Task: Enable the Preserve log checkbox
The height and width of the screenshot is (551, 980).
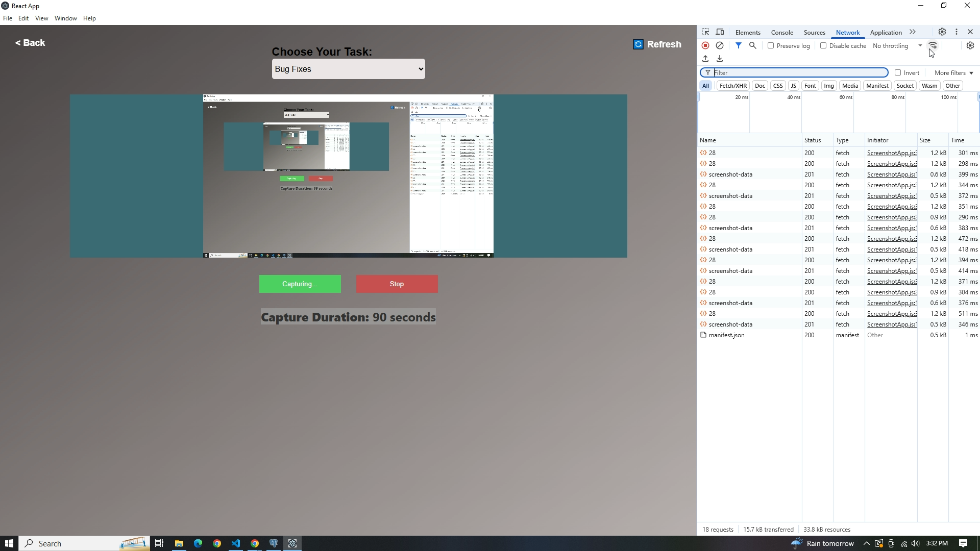Action: coord(771,45)
